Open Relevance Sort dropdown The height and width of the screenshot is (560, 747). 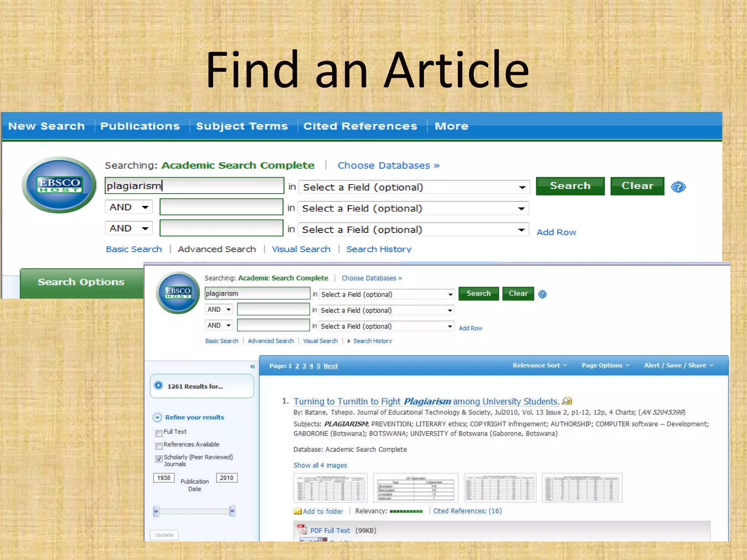(x=540, y=365)
